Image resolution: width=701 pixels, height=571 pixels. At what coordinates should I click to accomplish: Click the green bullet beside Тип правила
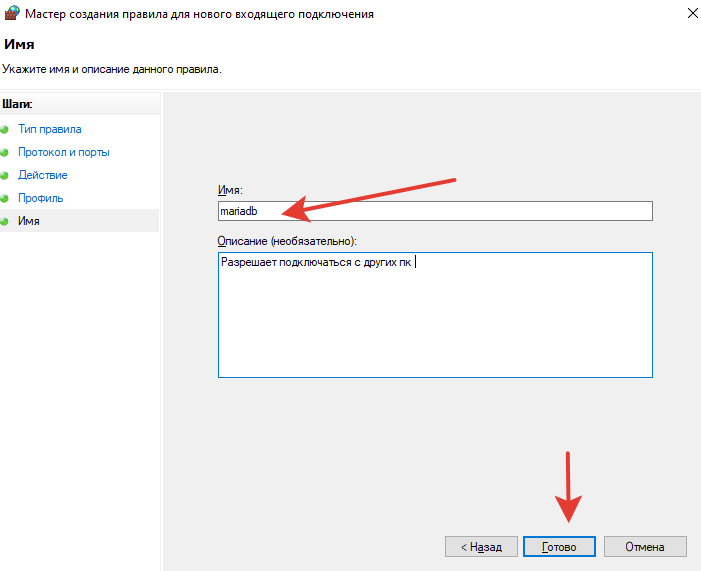pos(5,130)
